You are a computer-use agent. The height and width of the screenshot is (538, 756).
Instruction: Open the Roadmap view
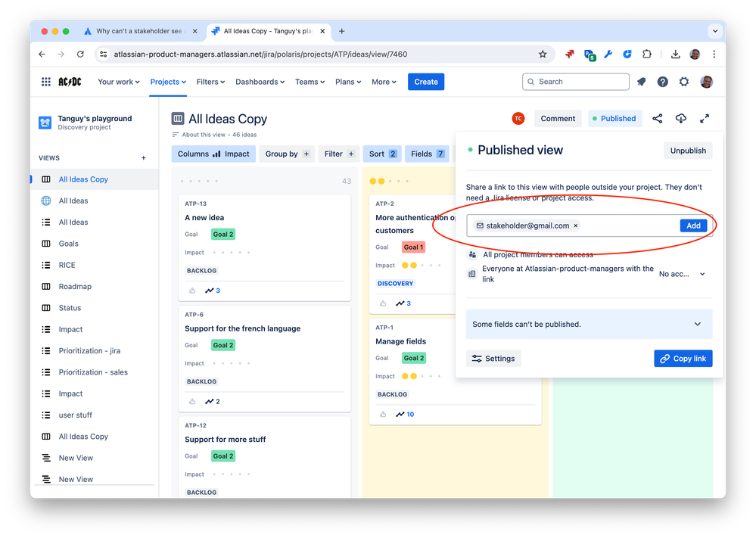pos(95,286)
